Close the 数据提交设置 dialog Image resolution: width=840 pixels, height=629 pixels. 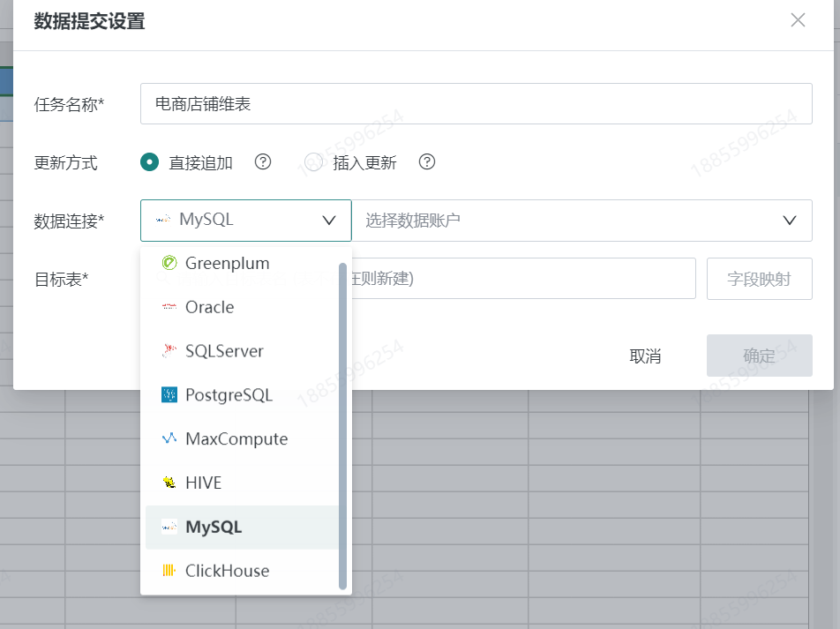tap(799, 20)
